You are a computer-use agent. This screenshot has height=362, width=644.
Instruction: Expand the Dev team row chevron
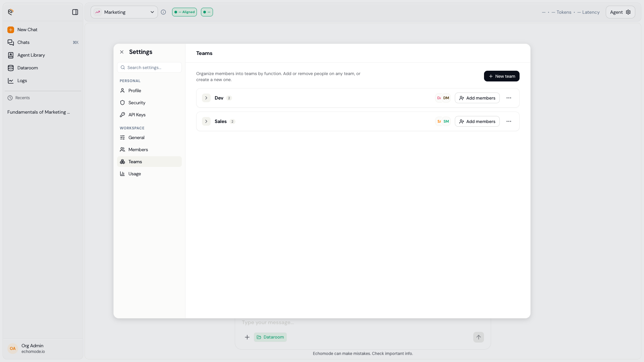click(206, 98)
